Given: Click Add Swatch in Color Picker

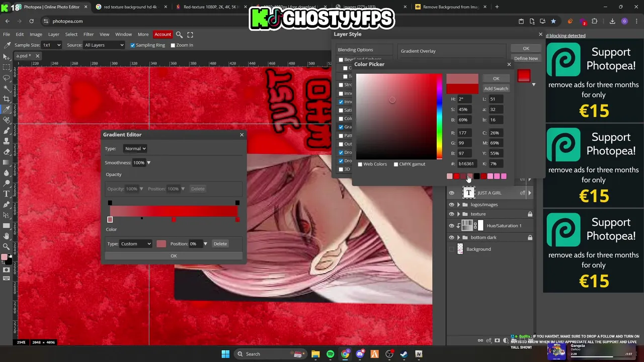Looking at the screenshot, I should click(496, 88).
